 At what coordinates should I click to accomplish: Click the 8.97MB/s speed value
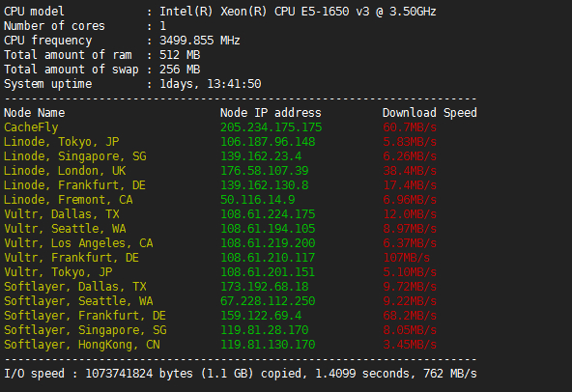pyautogui.click(x=410, y=229)
